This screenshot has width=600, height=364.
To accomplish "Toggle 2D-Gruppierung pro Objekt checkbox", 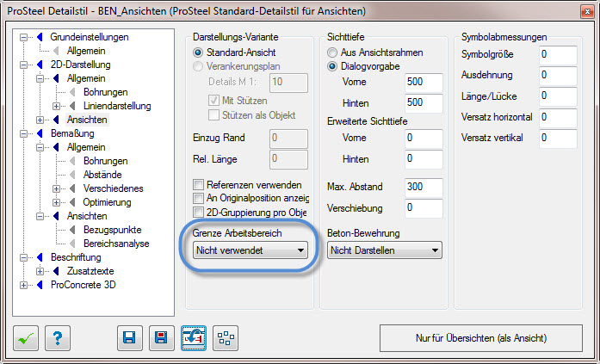I will pyautogui.click(x=198, y=213).
